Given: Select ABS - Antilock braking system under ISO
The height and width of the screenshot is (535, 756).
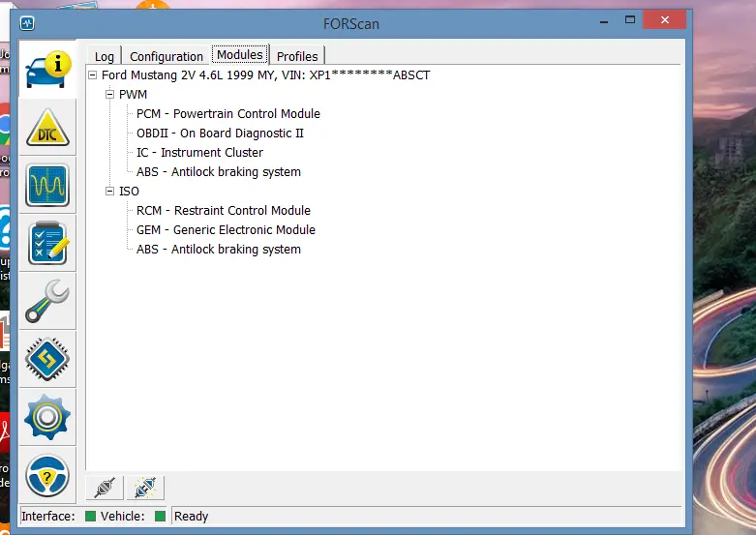Looking at the screenshot, I should pos(219,250).
